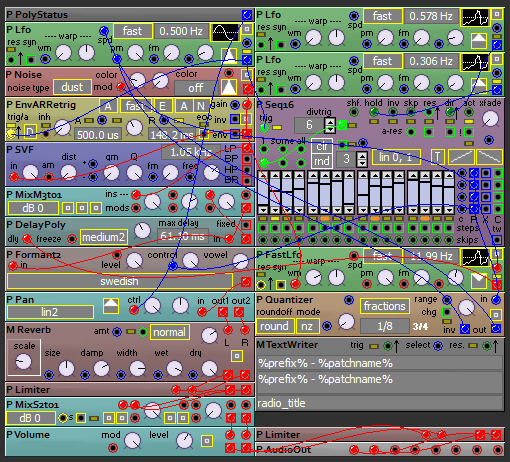Open the swedish vowel set selector in Formant2
This screenshot has height=462, width=510.
(x=120, y=281)
